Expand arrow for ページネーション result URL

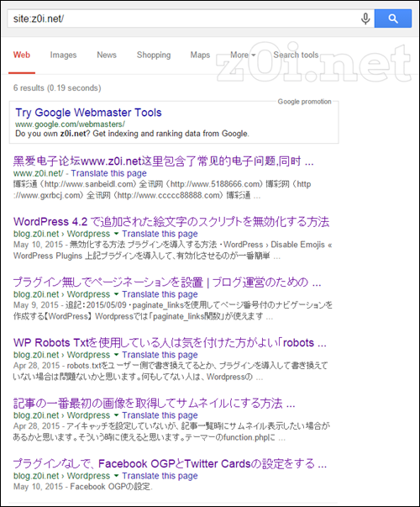pyautogui.click(x=116, y=294)
